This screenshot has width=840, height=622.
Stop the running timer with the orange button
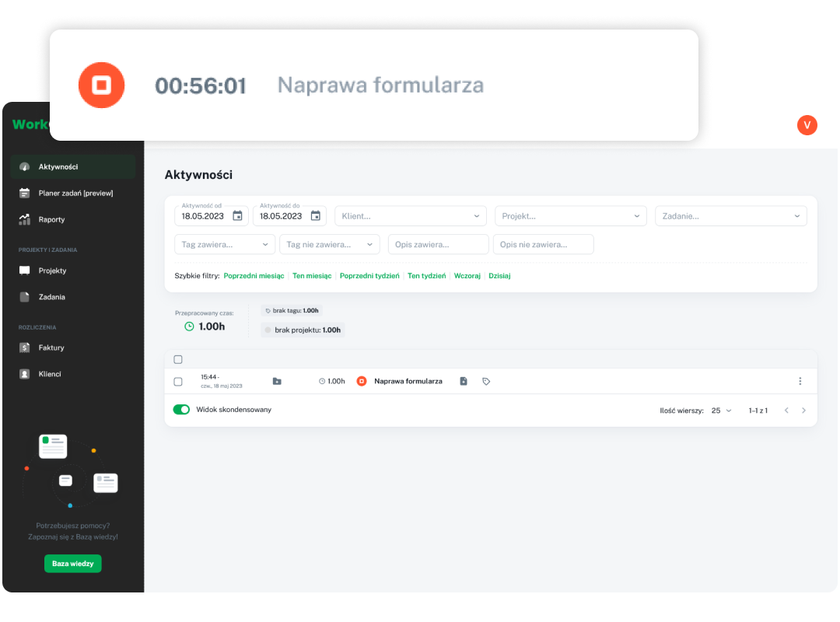[101, 85]
